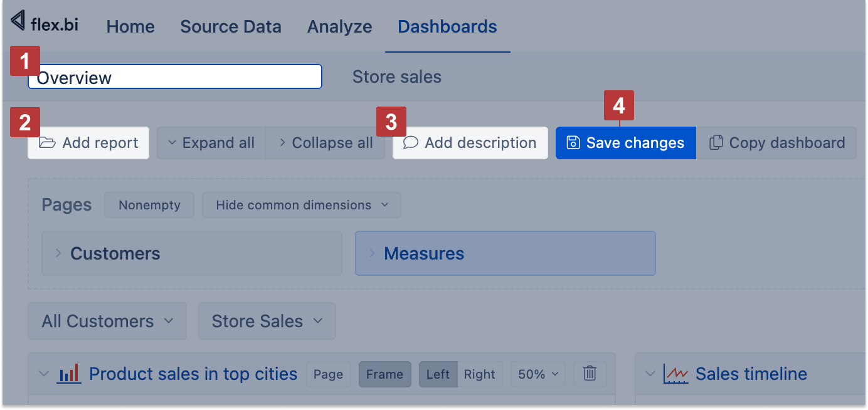Click the Copy dashboard duplicate icon
This screenshot has width=868, height=410.
click(716, 142)
